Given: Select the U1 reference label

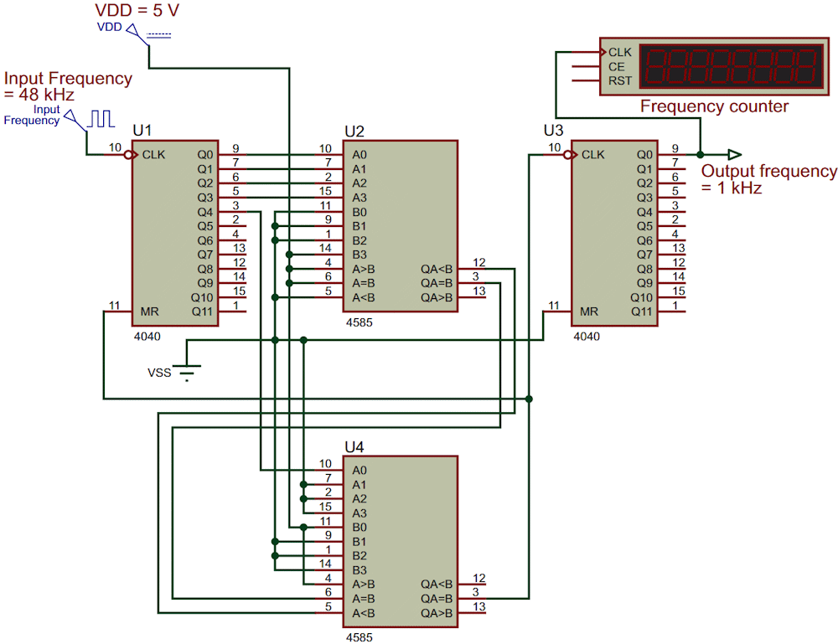Looking at the screenshot, I should tap(142, 131).
